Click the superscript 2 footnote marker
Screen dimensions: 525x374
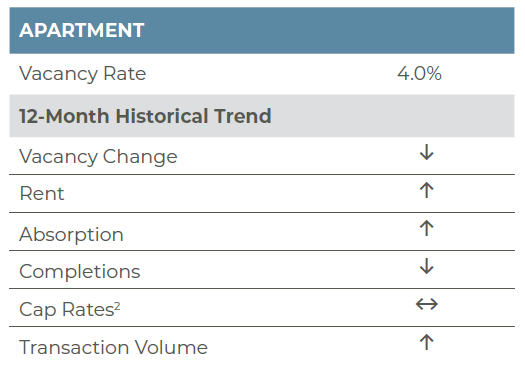(x=117, y=306)
